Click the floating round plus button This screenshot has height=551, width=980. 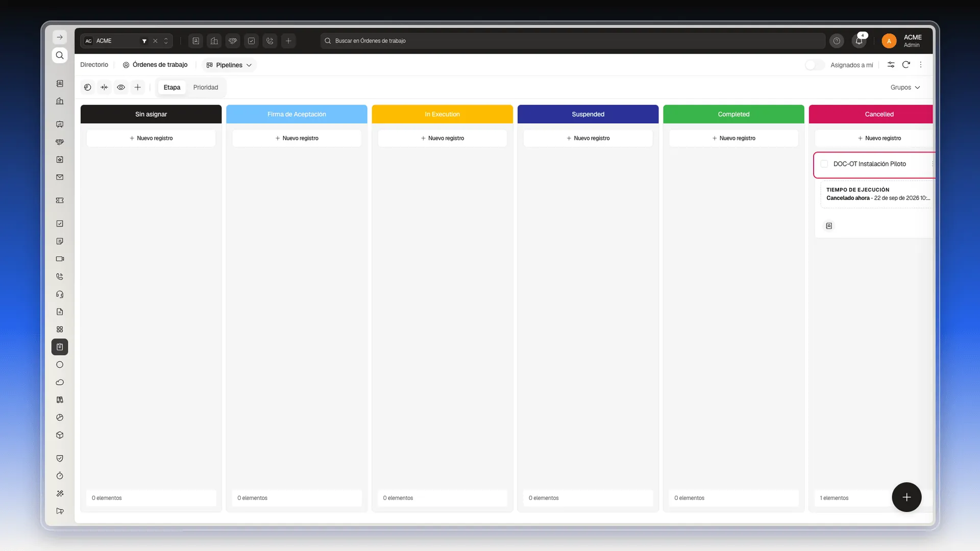click(906, 497)
